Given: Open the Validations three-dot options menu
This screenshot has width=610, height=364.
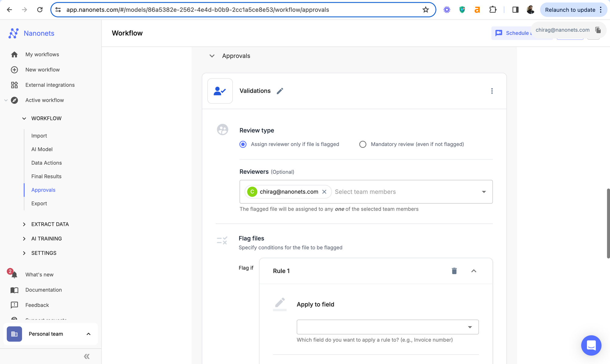Looking at the screenshot, I should [492, 91].
